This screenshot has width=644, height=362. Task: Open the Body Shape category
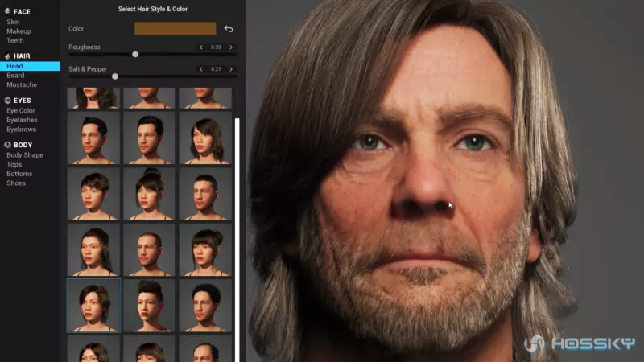(25, 155)
